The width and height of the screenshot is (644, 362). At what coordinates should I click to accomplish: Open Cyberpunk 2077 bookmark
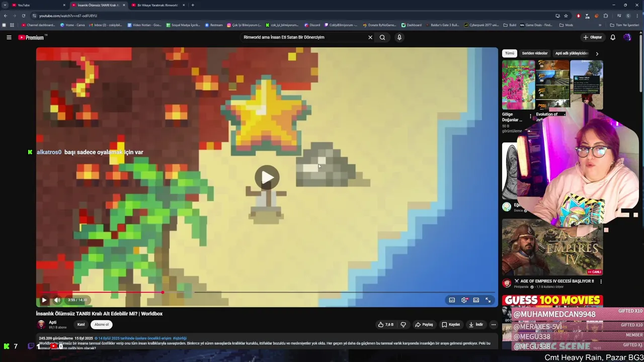tap(481, 25)
